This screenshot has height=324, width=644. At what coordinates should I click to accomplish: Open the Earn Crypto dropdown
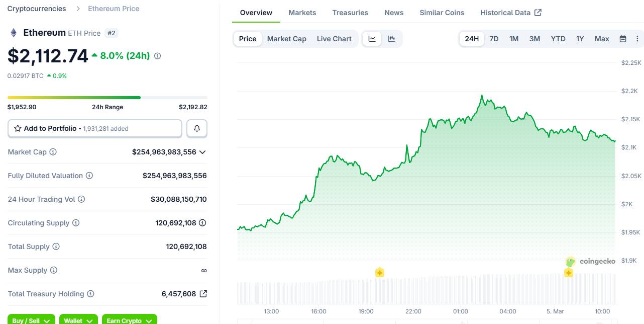[129, 320]
